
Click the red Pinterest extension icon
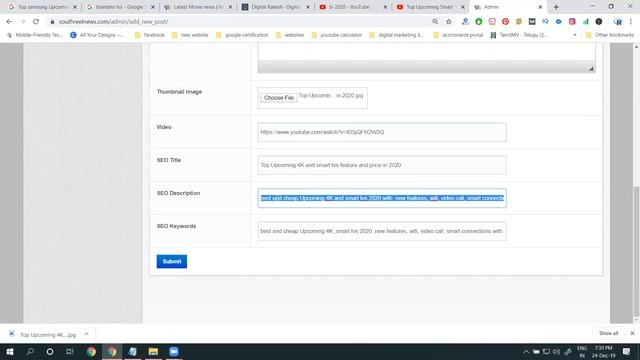(x=505, y=22)
